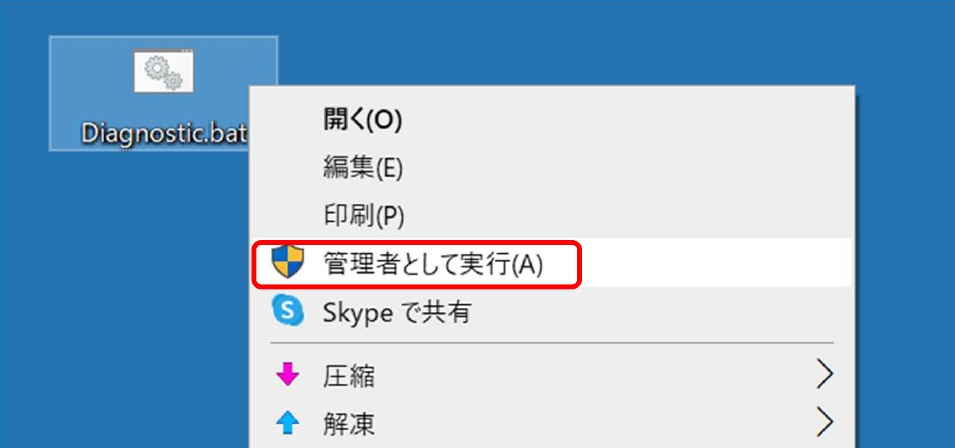Run as administrator via 管理者として実行(A) text

[x=432, y=264]
